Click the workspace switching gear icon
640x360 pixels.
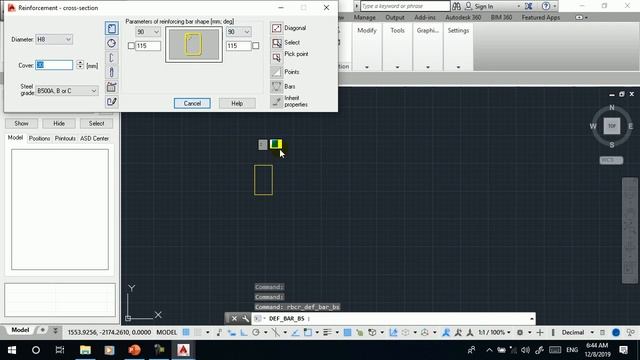[x=520, y=333]
